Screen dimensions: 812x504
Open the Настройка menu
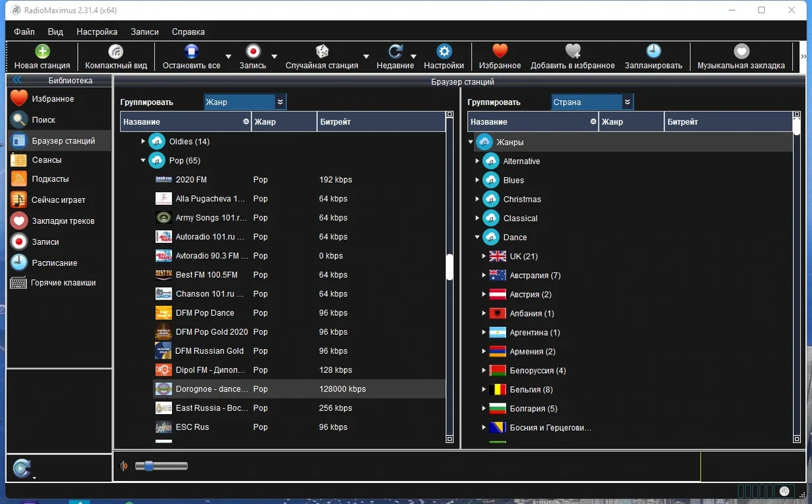[x=97, y=32]
